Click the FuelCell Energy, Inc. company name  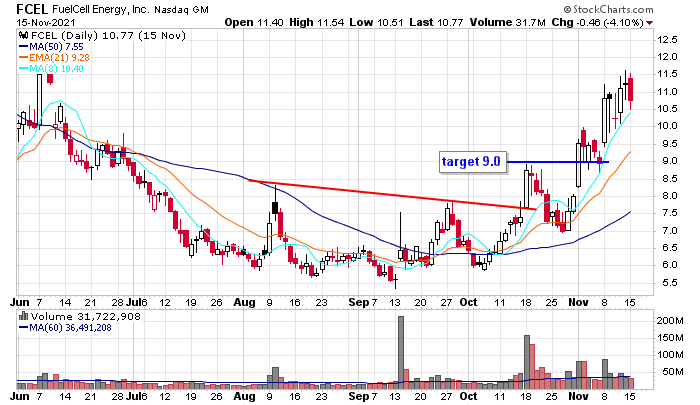point(100,9)
